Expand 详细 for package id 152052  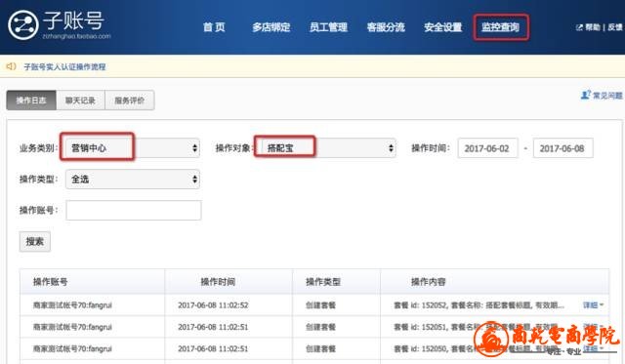[593, 305]
